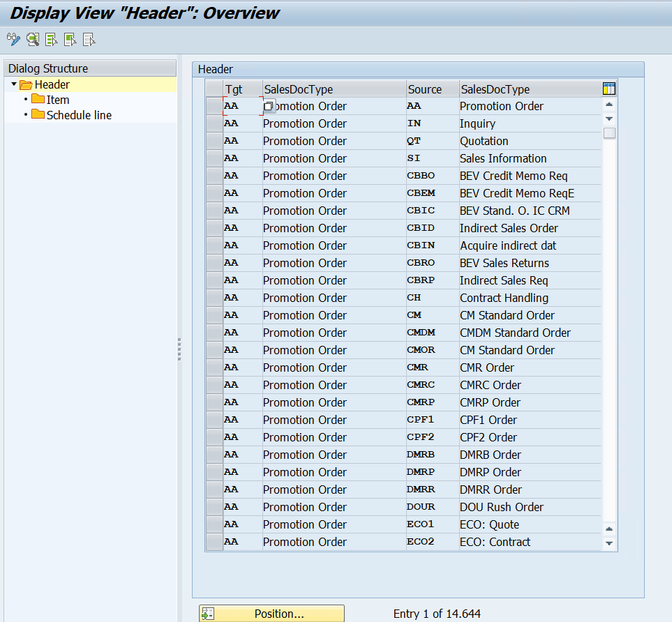Image resolution: width=672 pixels, height=622 pixels.
Task: Click the 'Quotation' cell
Action: pyautogui.click(x=530, y=141)
